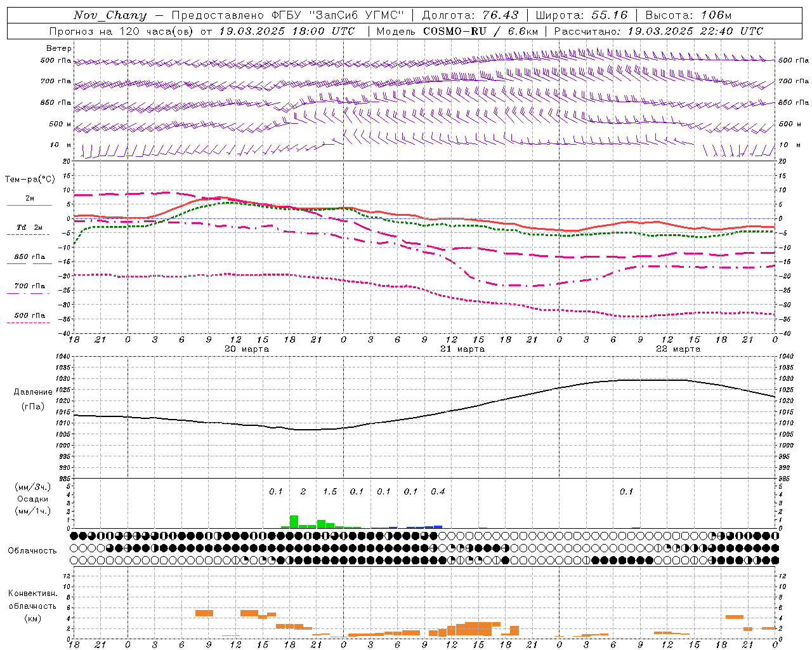The width and height of the screenshot is (812, 650).
Task: Click the '1.5' precipitation amount value
Action: [x=330, y=492]
